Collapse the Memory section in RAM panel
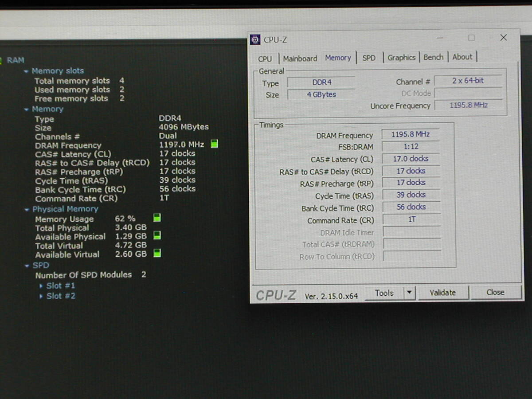 click(27, 109)
